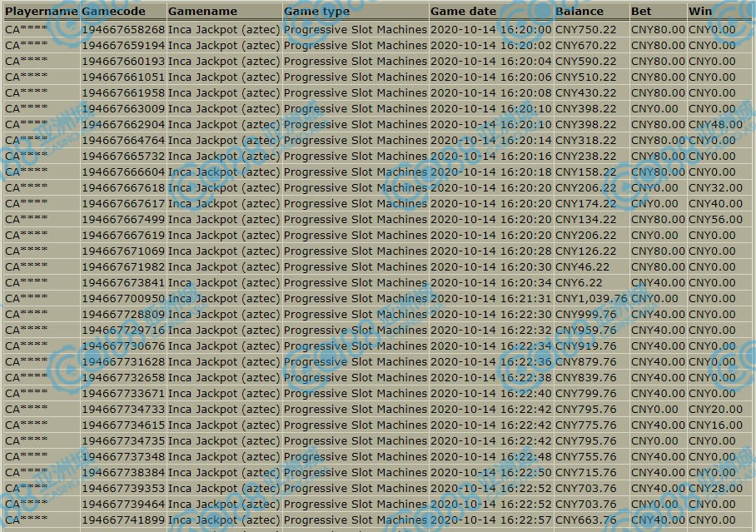Select gamecode 194667733671

point(123,394)
